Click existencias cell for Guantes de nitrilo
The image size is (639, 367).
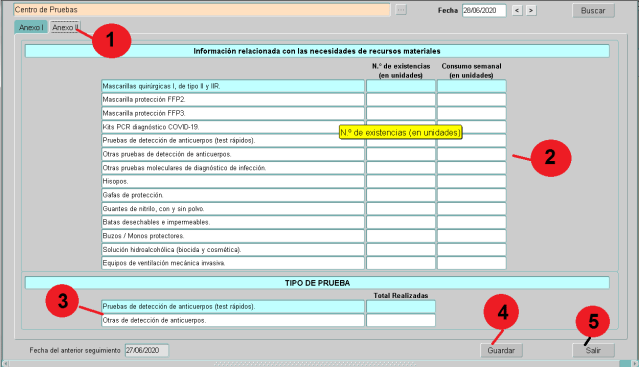pyautogui.click(x=401, y=209)
